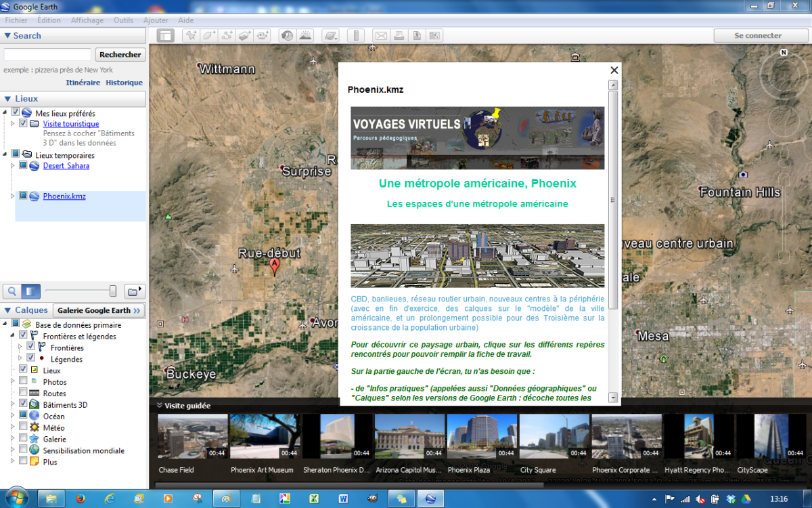The image size is (812, 508).
Task: Disable the Bâtiments 3D layer checkbox
Action: (23, 404)
